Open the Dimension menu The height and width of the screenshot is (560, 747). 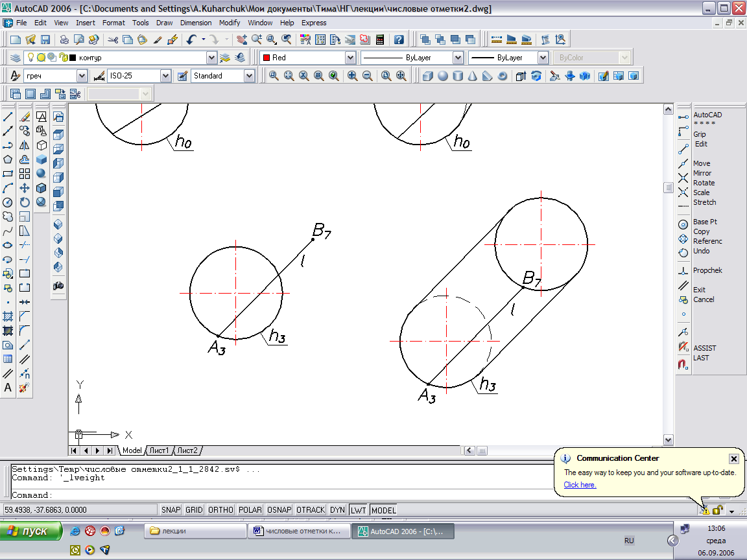pos(196,23)
